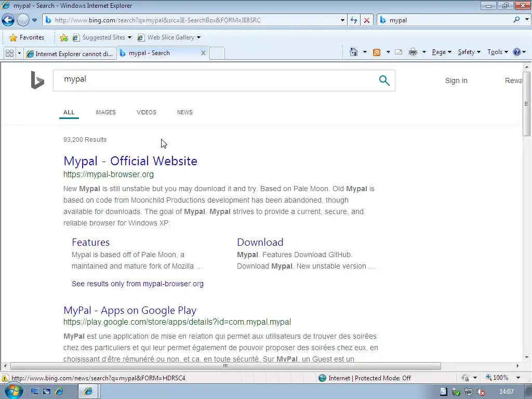The image size is (532, 399).
Task: Open 'Mypal - Official Website' result
Action: [130, 161]
